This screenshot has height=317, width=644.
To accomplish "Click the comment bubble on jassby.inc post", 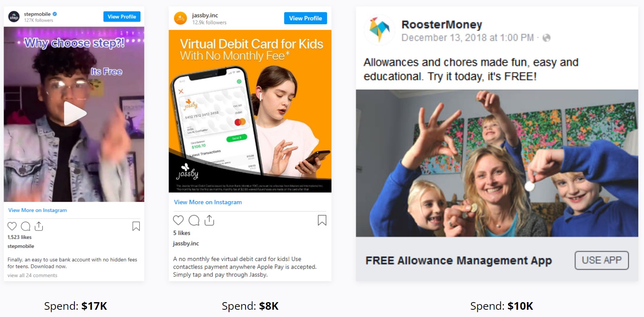I will point(194,220).
